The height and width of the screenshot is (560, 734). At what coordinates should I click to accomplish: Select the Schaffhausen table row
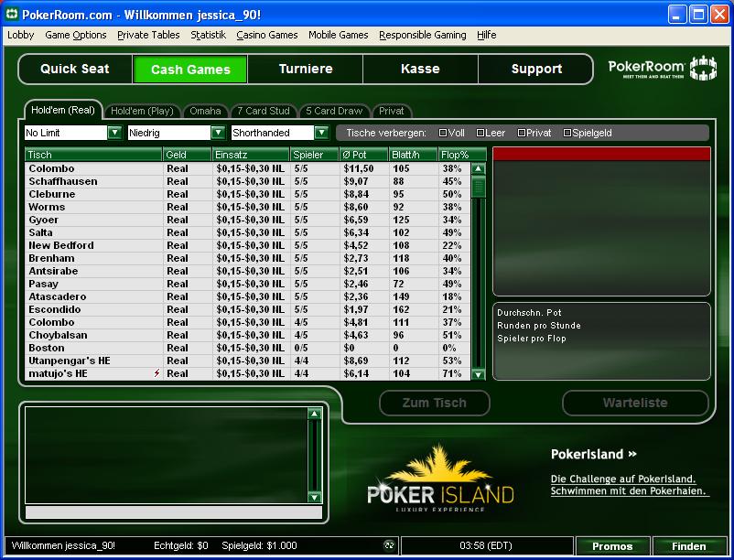[x=247, y=181]
